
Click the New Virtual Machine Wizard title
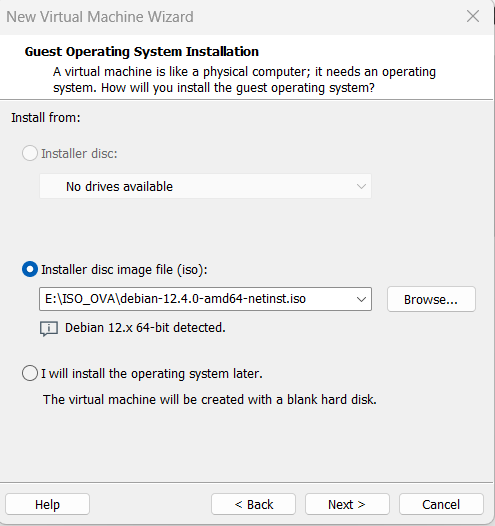pyautogui.click(x=100, y=17)
